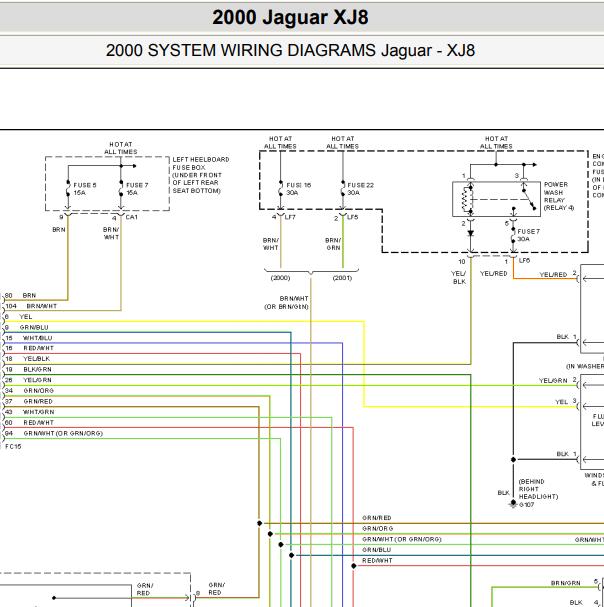Select the '(2001)' model year note
Screen dimensions: 604x607
(x=342, y=278)
